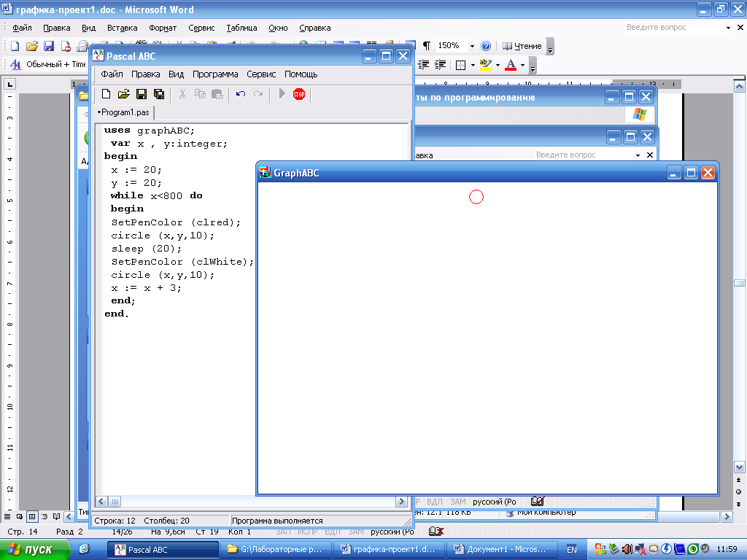Apply red font color in Word

pyautogui.click(x=511, y=65)
